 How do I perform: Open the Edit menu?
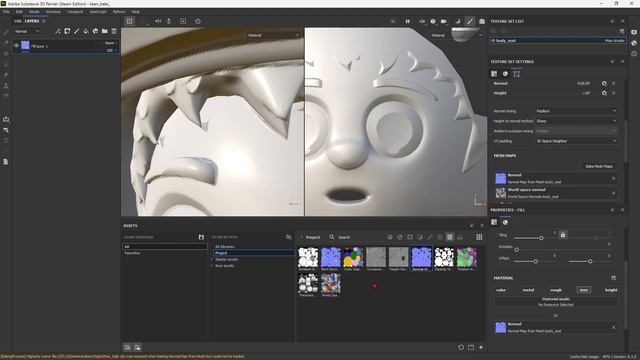19,12
